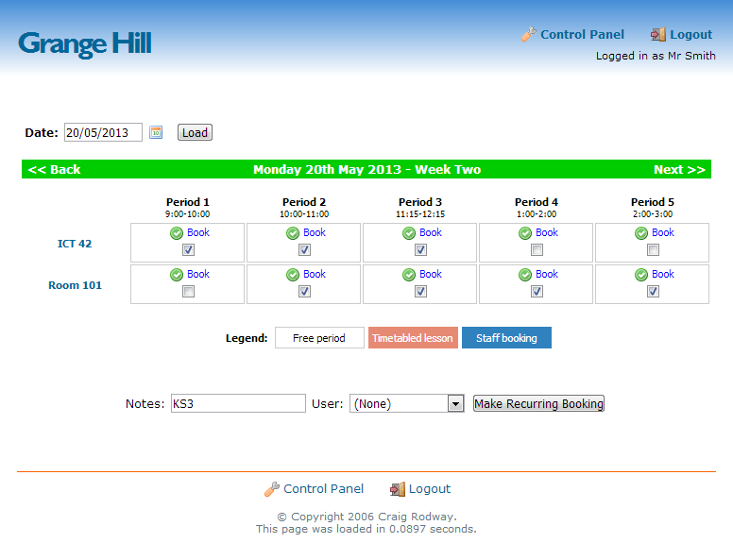
Task: Click green tick icon for Room 101 Period 3
Action: click(x=408, y=275)
